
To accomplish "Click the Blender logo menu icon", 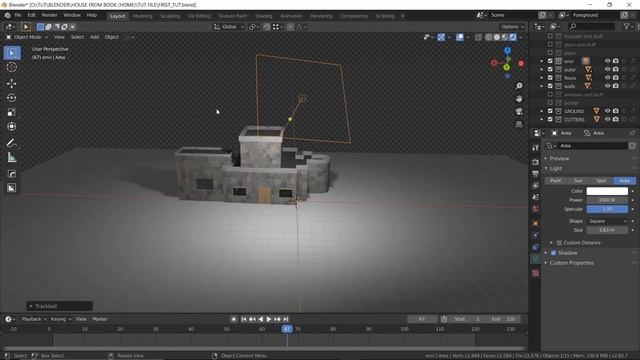I will (7, 16).
